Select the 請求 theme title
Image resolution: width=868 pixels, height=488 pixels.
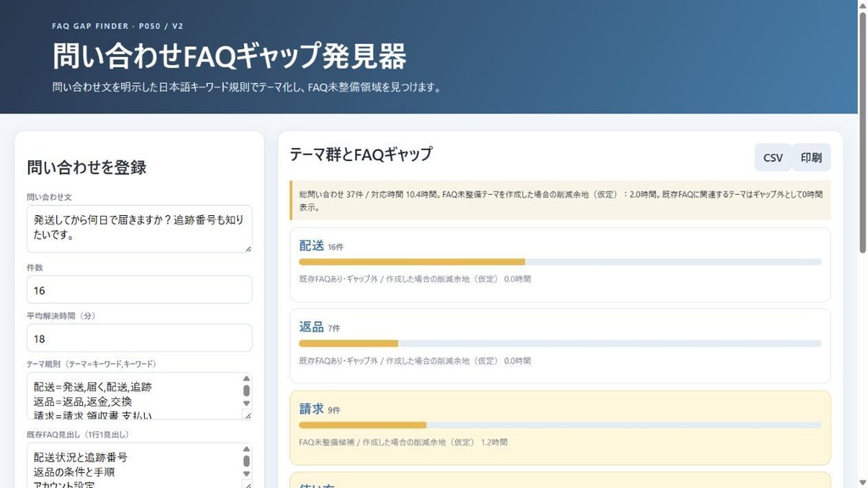point(311,409)
